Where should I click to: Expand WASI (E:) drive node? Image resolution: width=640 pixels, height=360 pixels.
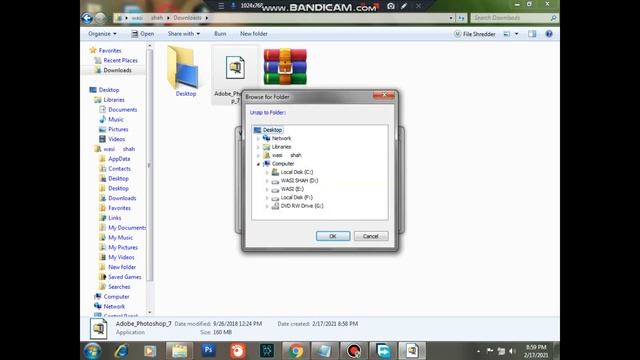point(267,189)
